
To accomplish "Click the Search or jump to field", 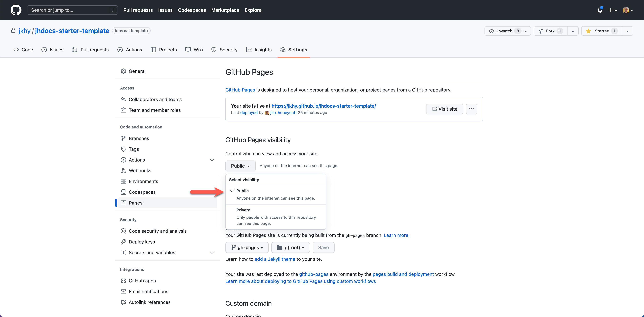I will coord(72,10).
